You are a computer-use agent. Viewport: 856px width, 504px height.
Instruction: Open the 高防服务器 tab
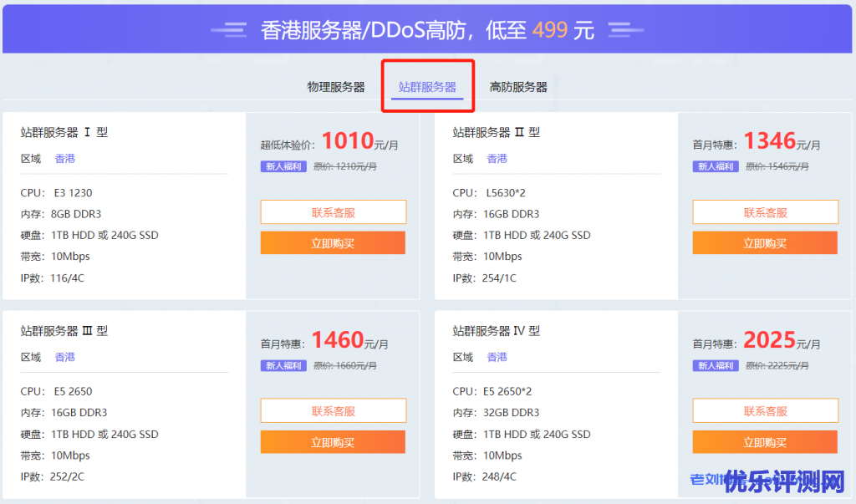518,87
